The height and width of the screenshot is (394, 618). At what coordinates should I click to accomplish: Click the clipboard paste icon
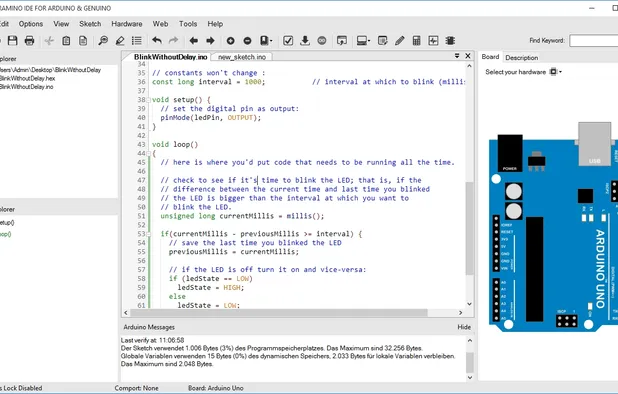[66, 41]
